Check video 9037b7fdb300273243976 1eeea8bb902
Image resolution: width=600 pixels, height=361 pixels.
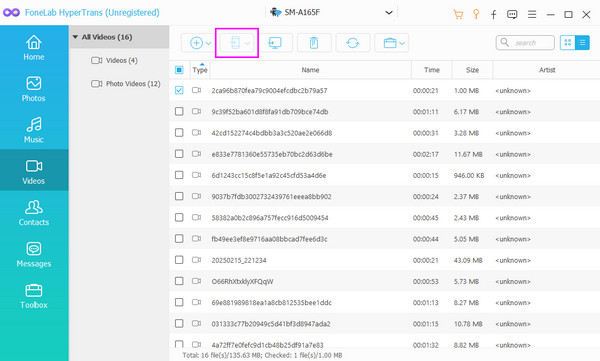(x=179, y=196)
